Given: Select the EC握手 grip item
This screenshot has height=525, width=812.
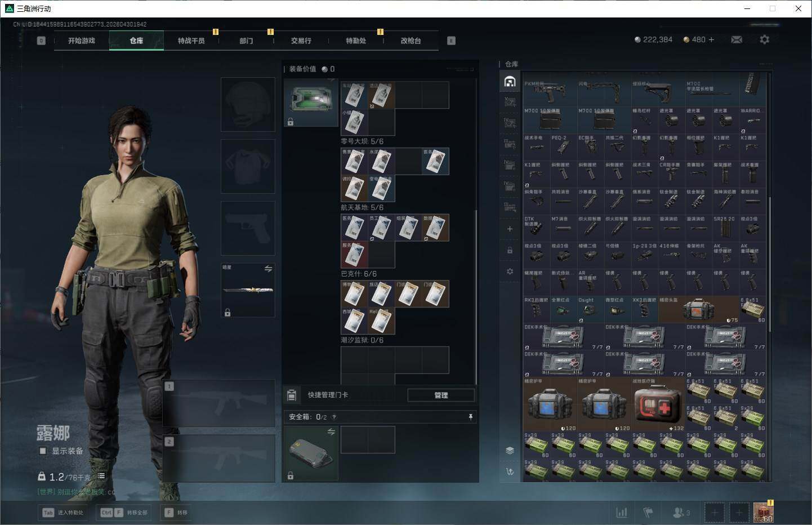Looking at the screenshot, I should click(591, 147).
